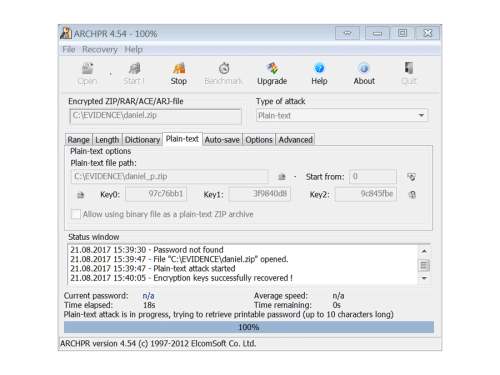The width and height of the screenshot is (500, 375).
Task: Click the Current password n/a value
Action: (148, 296)
